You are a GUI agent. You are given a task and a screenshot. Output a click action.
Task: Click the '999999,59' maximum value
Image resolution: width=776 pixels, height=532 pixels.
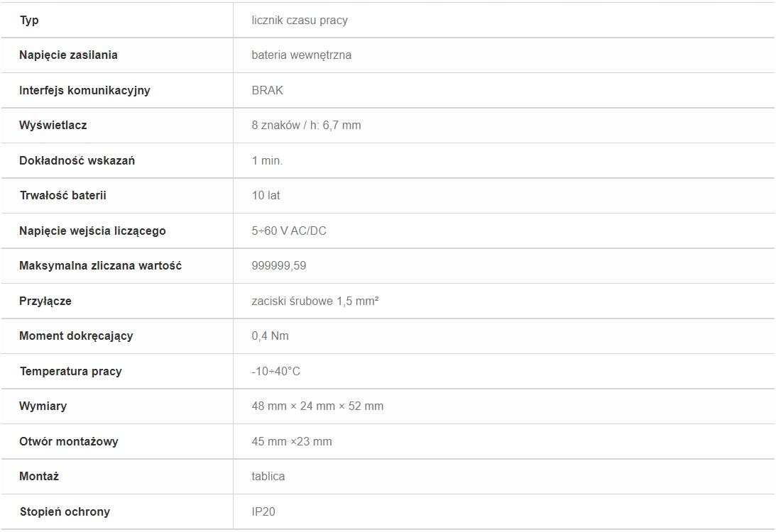[278, 266]
